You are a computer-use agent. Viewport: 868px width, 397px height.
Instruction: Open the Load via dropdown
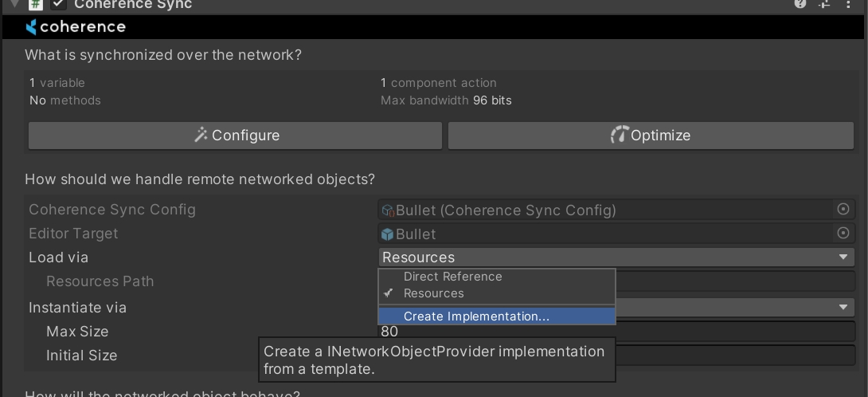[x=616, y=257]
